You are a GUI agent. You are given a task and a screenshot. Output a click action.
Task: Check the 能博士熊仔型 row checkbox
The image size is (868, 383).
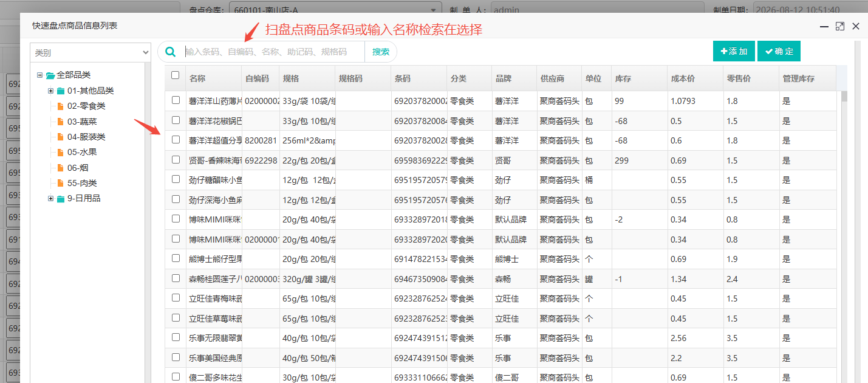coord(176,258)
